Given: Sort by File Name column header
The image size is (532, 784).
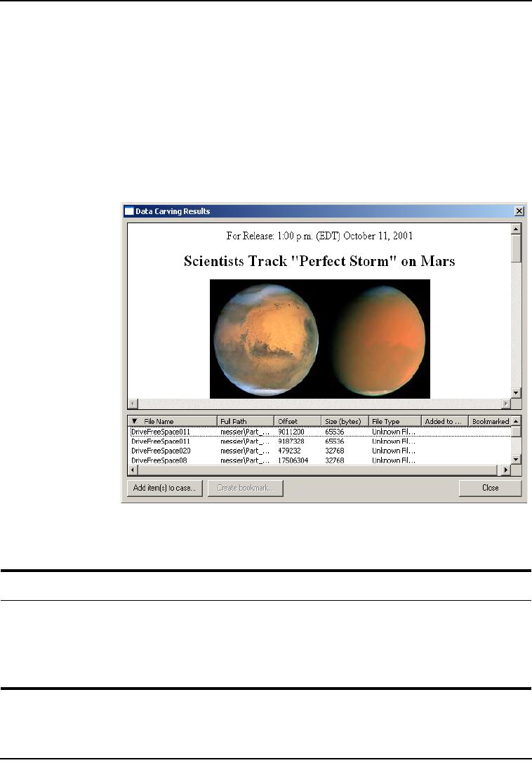Looking at the screenshot, I should point(173,421).
